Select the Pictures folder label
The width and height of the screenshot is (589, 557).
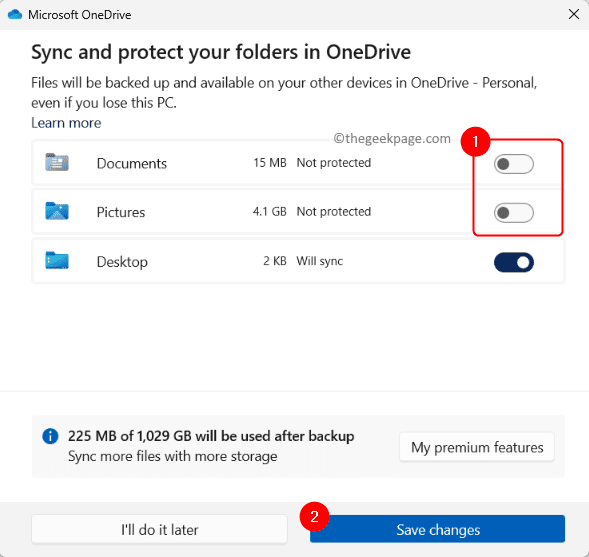(x=121, y=212)
